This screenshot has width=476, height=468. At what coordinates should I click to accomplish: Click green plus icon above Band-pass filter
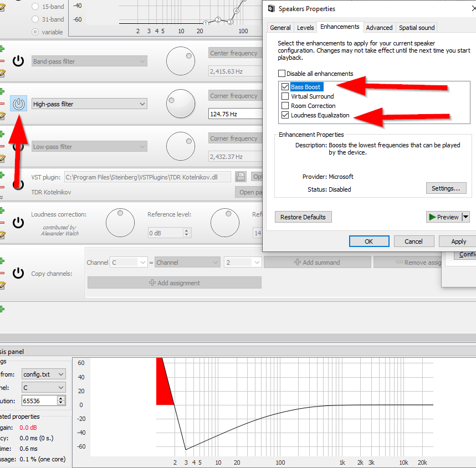tap(2, 49)
